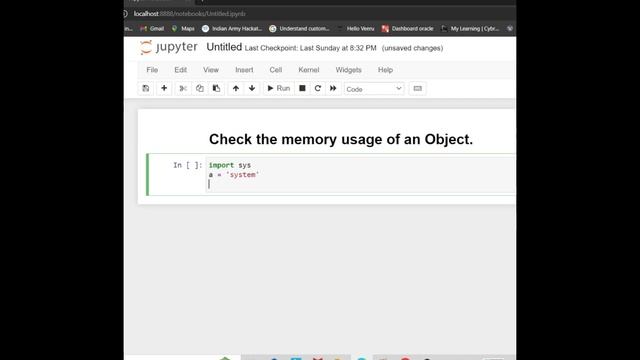The width and height of the screenshot is (640, 360).
Task: Open the cell type Code dropdown
Action: tap(374, 89)
